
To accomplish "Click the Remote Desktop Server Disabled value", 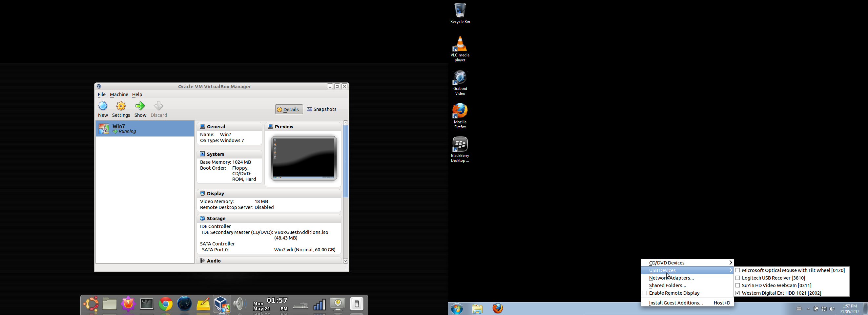I will point(264,207).
